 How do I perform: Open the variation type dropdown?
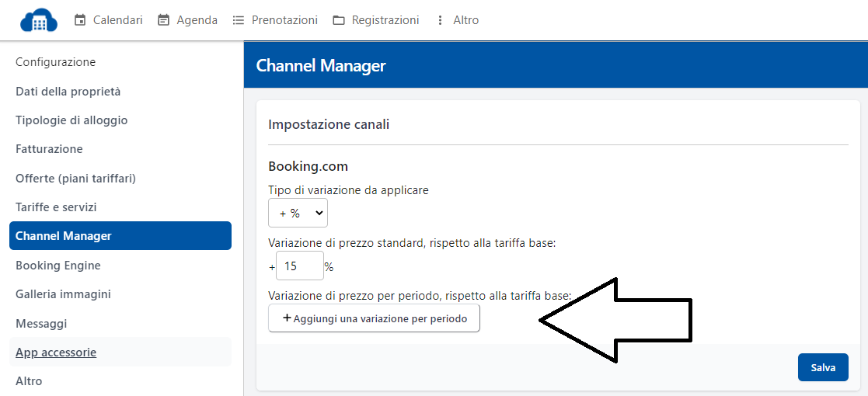[x=298, y=213]
